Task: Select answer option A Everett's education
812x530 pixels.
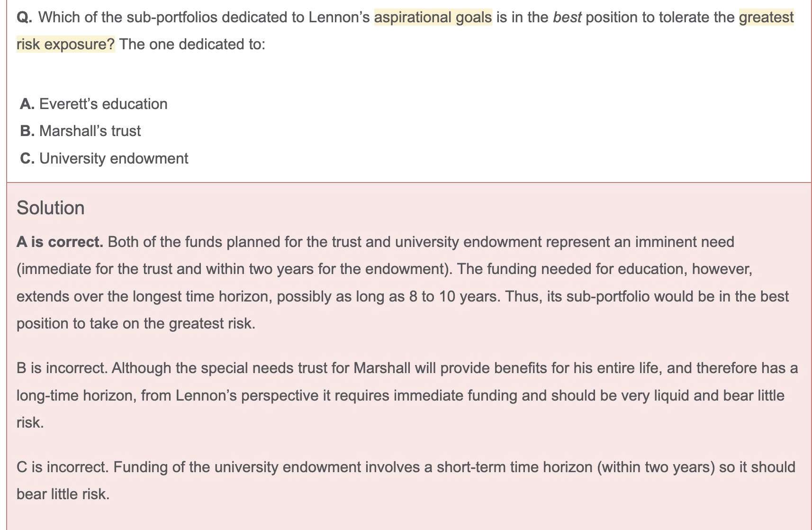Action: tap(103, 104)
